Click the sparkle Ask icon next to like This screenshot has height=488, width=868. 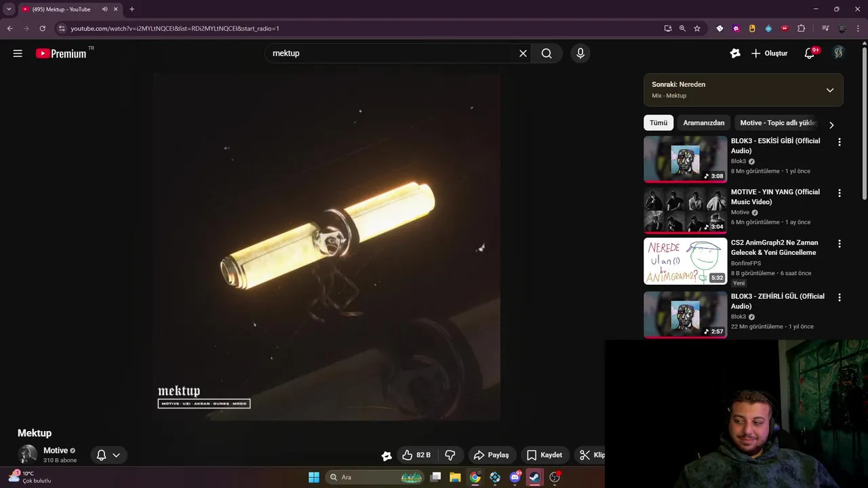tap(387, 456)
